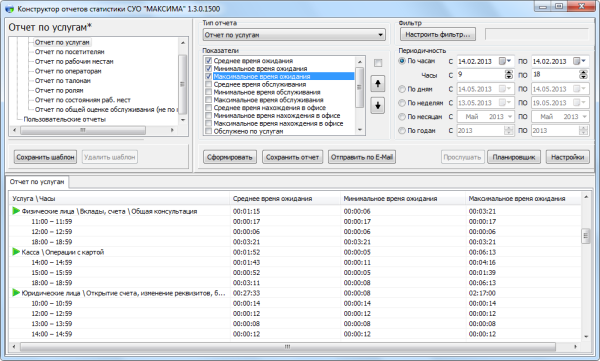Select 'По годам' periodicity radio button

pos(402,131)
